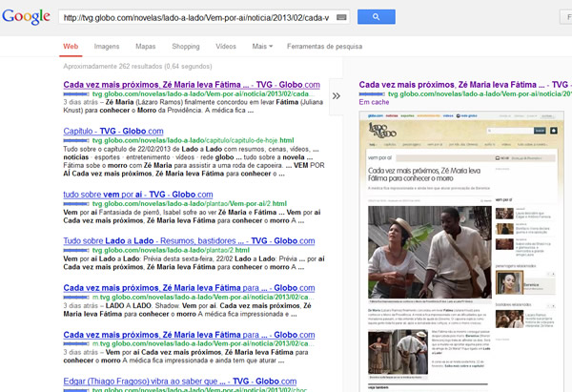Switch to the Vídeos tab
The height and width of the screenshot is (392, 572).
226,47
